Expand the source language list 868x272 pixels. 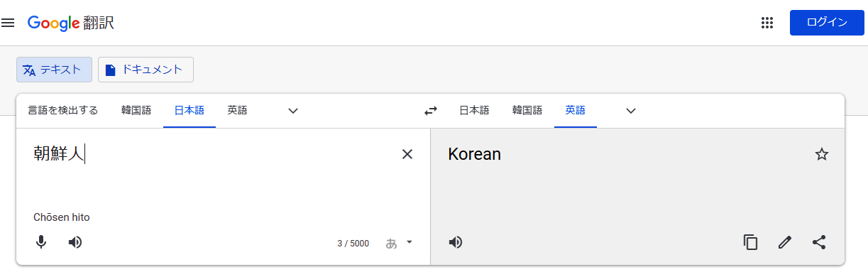pyautogui.click(x=293, y=111)
